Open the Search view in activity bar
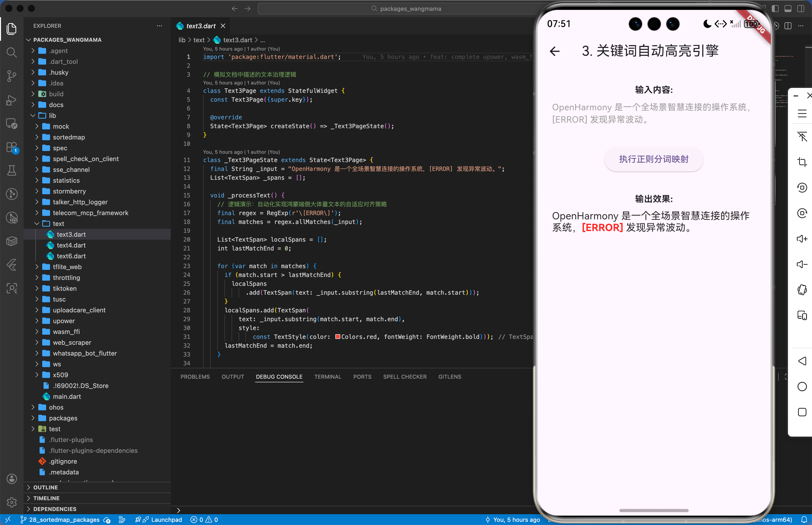812x525 pixels. (x=12, y=52)
